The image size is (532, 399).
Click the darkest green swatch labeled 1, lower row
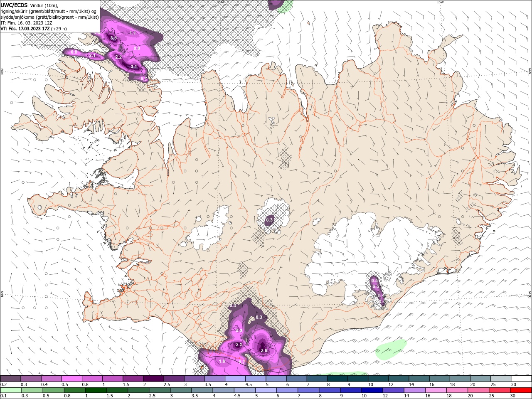point(96,390)
